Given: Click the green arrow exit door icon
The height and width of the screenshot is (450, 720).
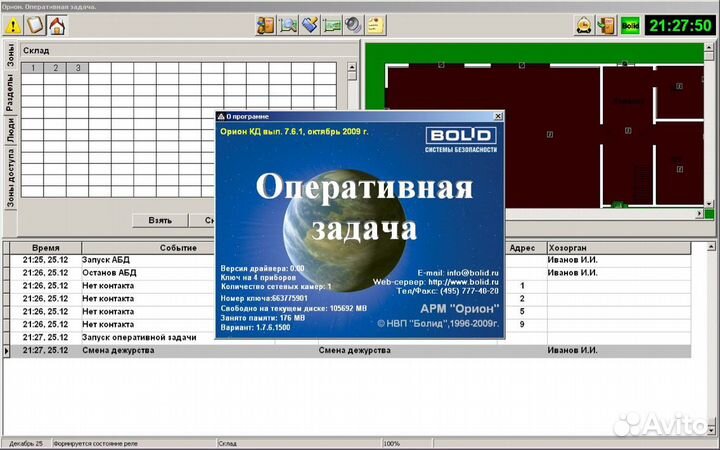Looking at the screenshot, I should pyautogui.click(x=606, y=25).
